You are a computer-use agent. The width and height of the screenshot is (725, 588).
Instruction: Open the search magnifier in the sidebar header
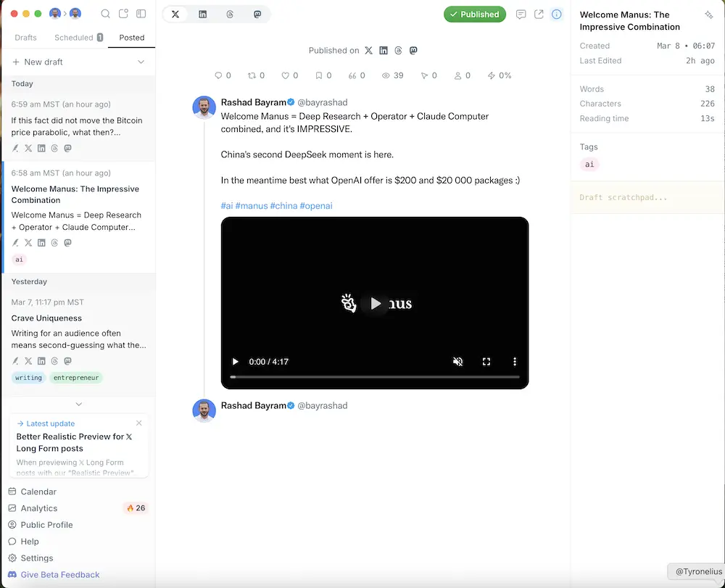[105, 14]
